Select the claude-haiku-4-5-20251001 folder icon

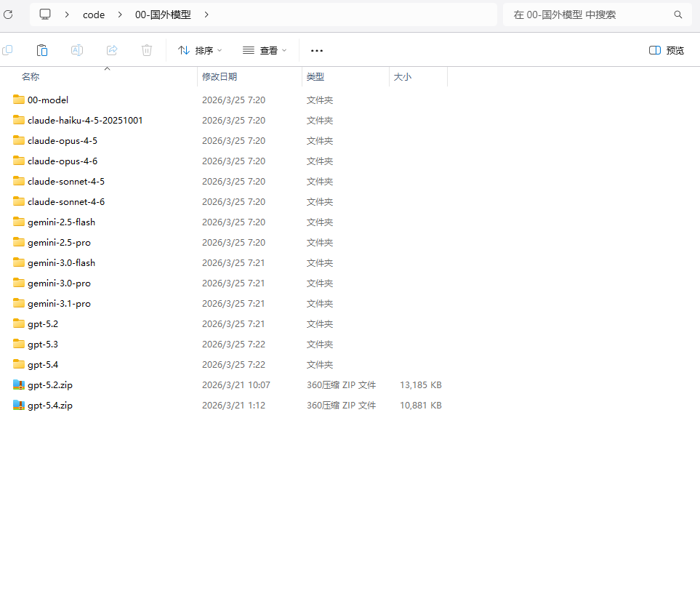19,120
